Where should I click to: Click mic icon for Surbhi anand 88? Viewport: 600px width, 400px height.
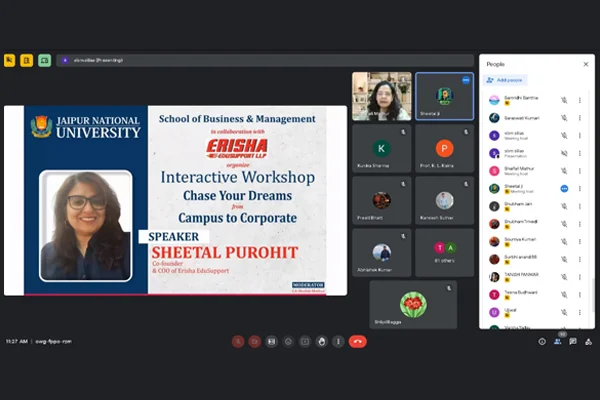coord(564,259)
